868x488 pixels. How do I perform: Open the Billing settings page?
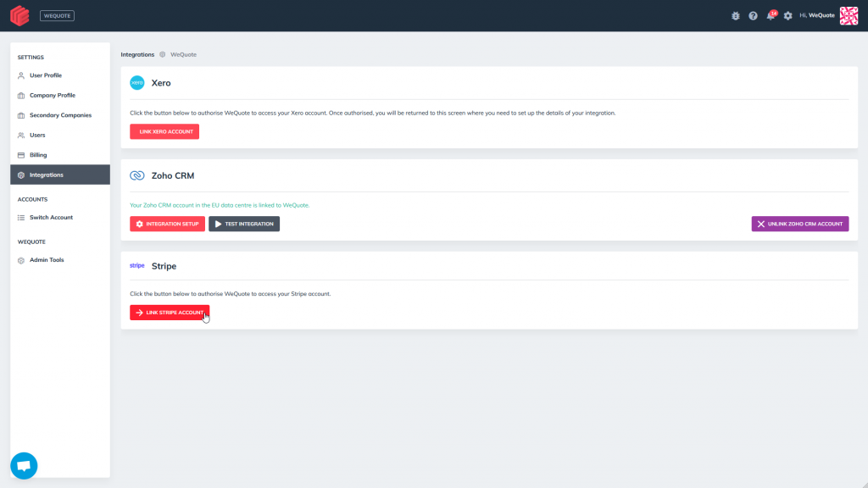pyautogui.click(x=38, y=155)
